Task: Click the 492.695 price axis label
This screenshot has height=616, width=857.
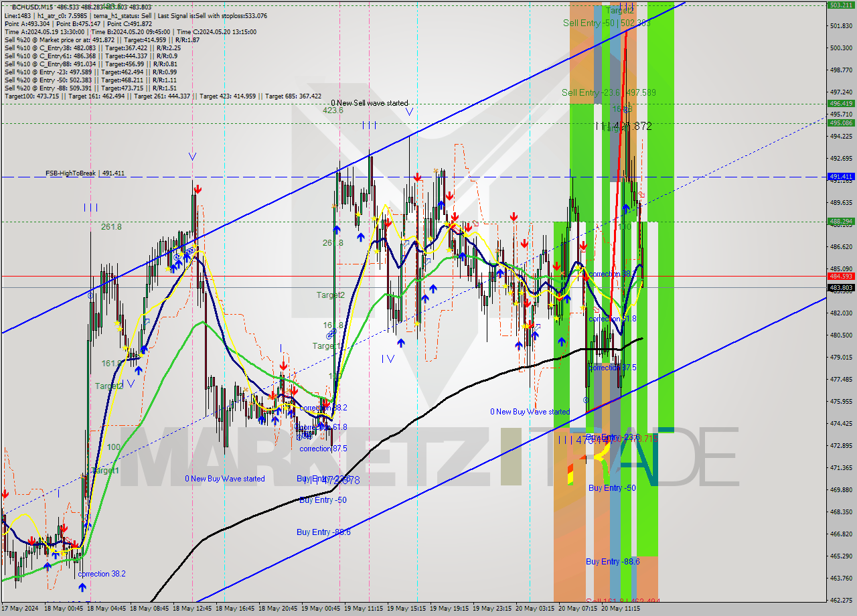Action: 841,159
